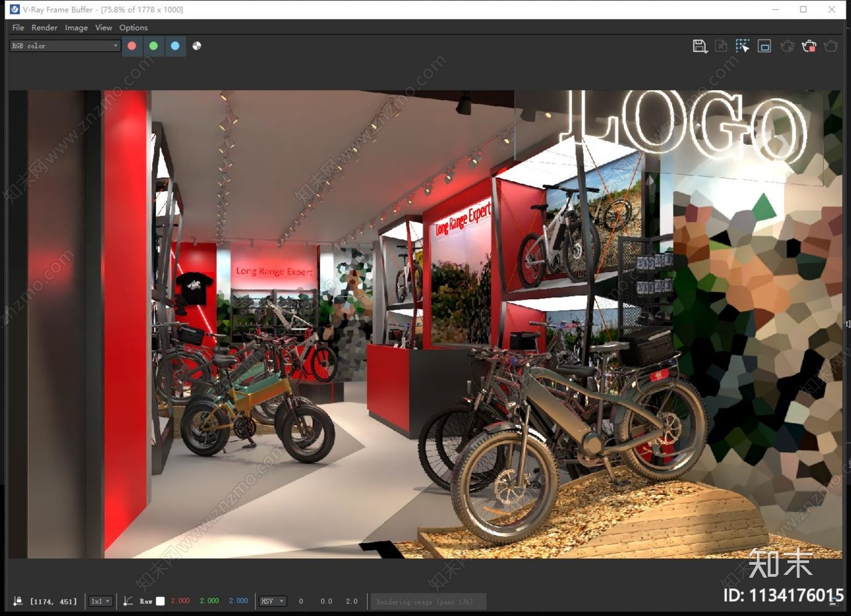Open the Options menu
Screen dimensions: 851x616
[x=134, y=28]
